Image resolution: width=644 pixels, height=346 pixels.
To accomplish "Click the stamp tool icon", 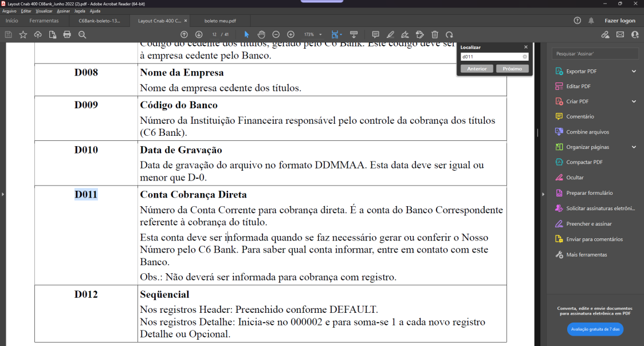I will tap(420, 34).
